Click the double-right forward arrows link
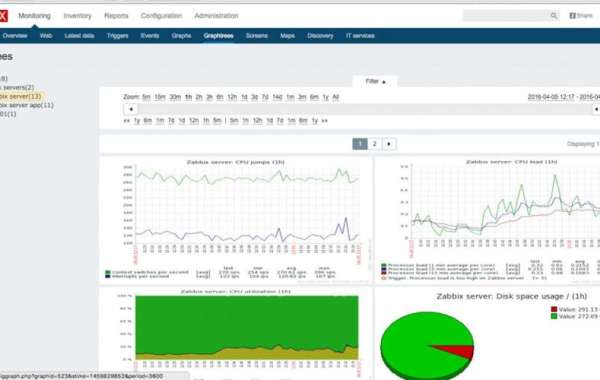600x380 pixels. 324,121
